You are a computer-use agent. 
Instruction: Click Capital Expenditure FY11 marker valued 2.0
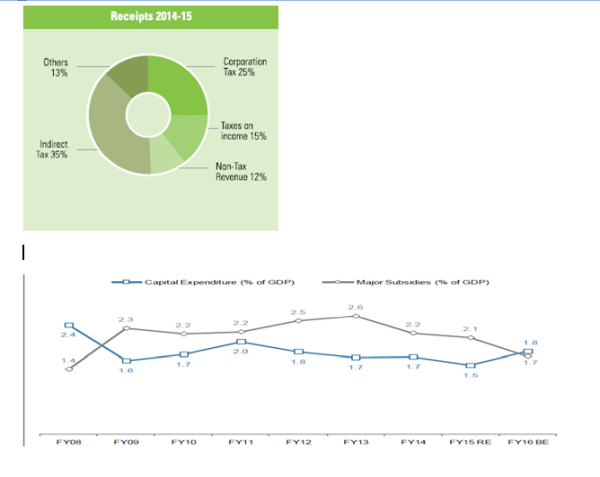(x=240, y=342)
